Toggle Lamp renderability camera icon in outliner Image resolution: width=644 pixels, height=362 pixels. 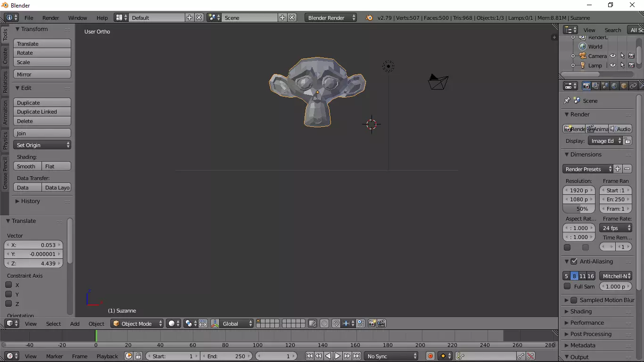632,65
